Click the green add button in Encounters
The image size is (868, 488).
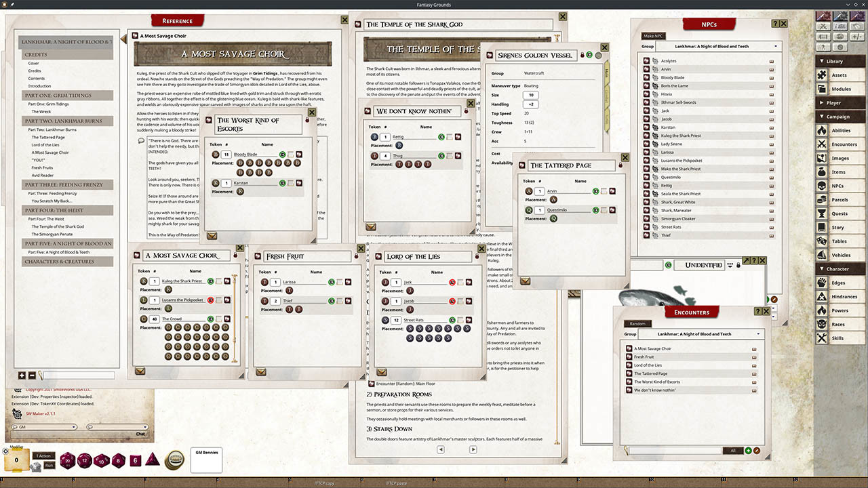pyautogui.click(x=748, y=451)
